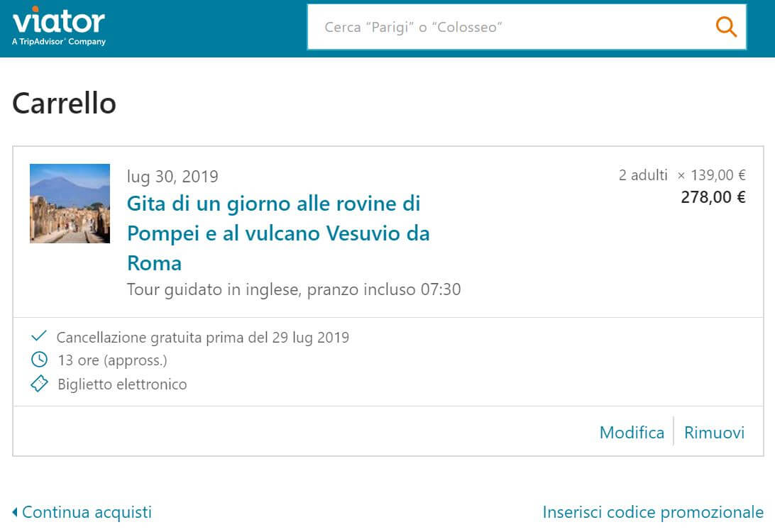Click the back arrow before Continua acquisti
Viewport: 775px width, 532px height.
coord(15,511)
